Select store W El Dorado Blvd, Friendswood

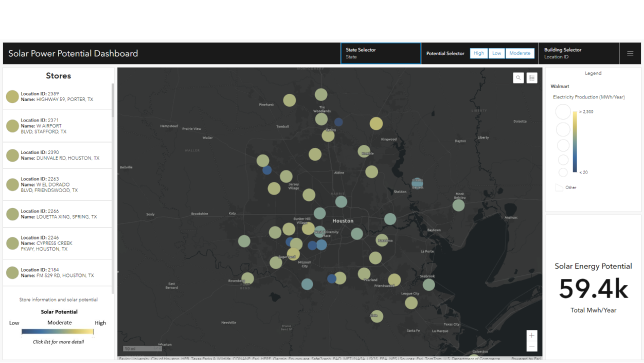pos(58,184)
